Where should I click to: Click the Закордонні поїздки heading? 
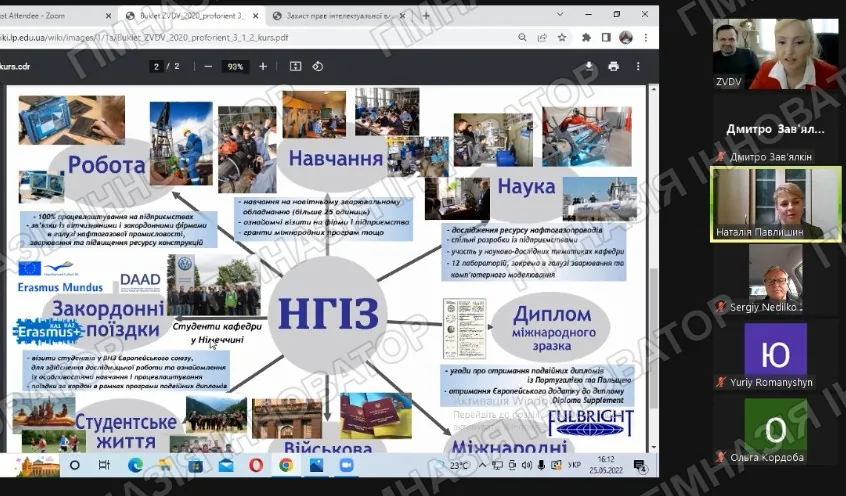tap(108, 319)
